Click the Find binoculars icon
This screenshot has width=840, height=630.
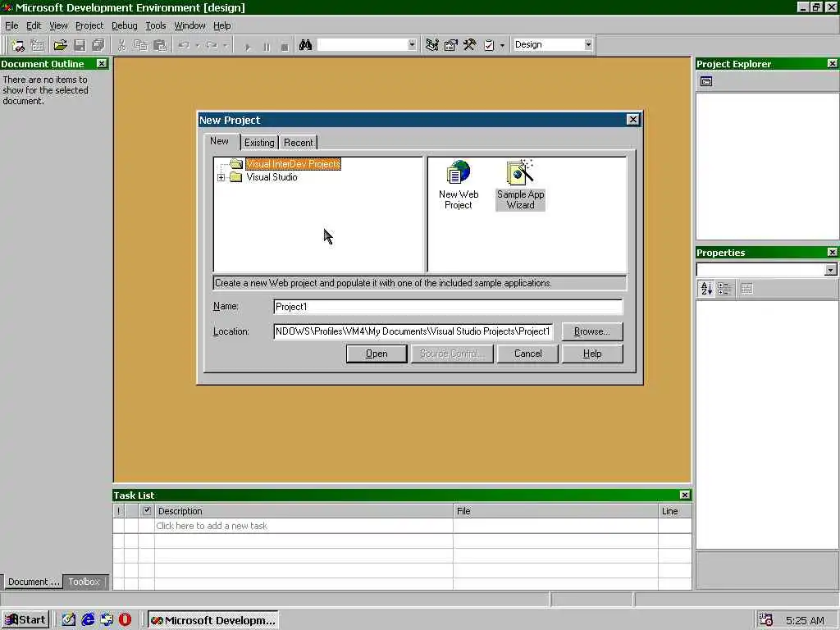pyautogui.click(x=305, y=45)
